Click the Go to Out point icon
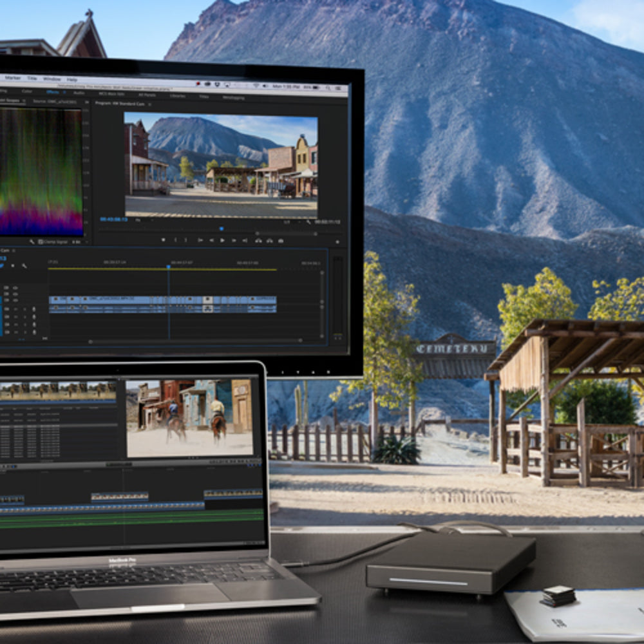 [x=245, y=240]
